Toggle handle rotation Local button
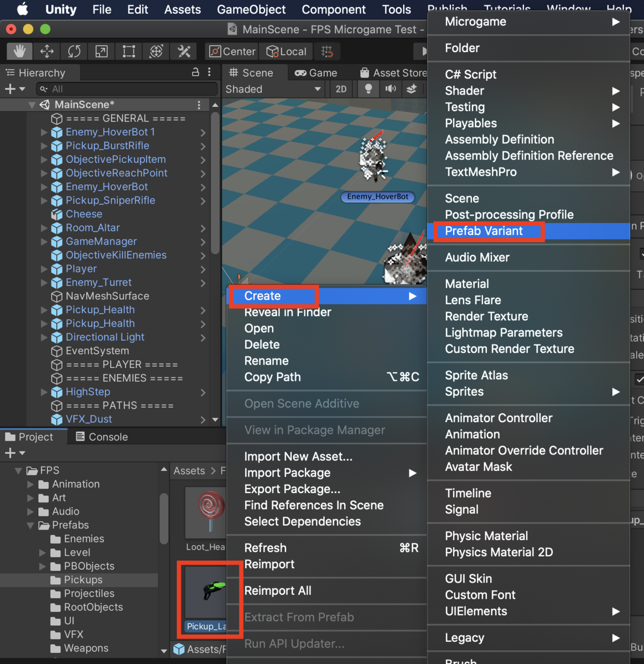The image size is (644, 664). click(x=287, y=51)
